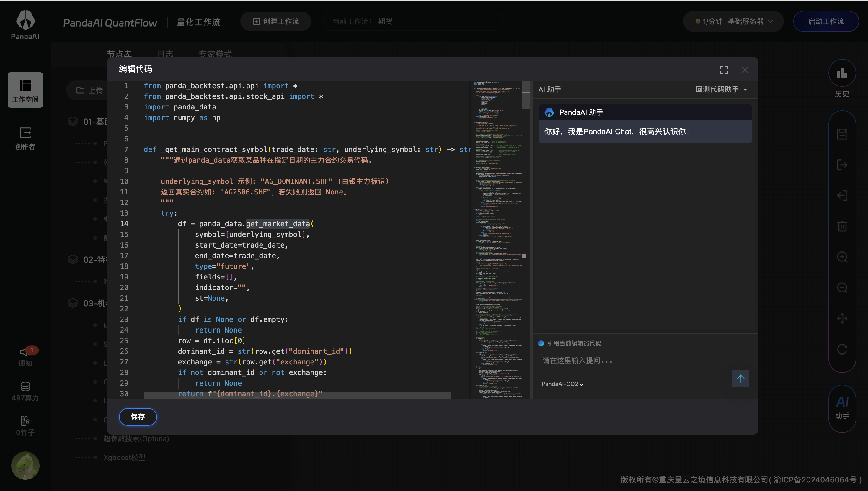
Task: Click the exchange assignment on line 27
Action: pyautogui.click(x=252, y=362)
